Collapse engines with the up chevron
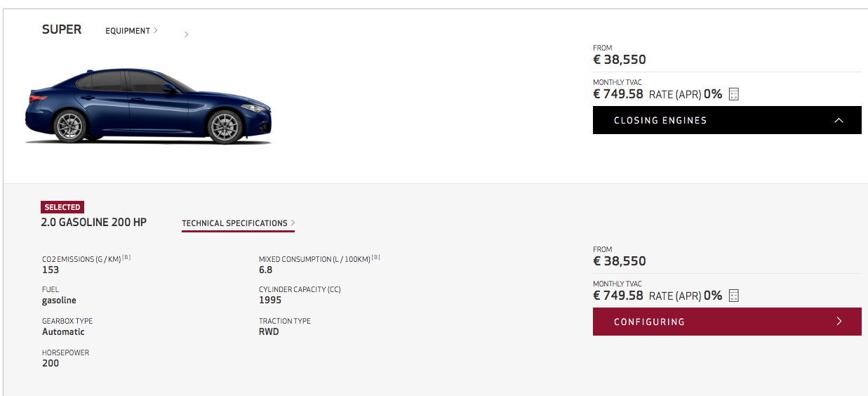868x396 pixels. [x=839, y=120]
